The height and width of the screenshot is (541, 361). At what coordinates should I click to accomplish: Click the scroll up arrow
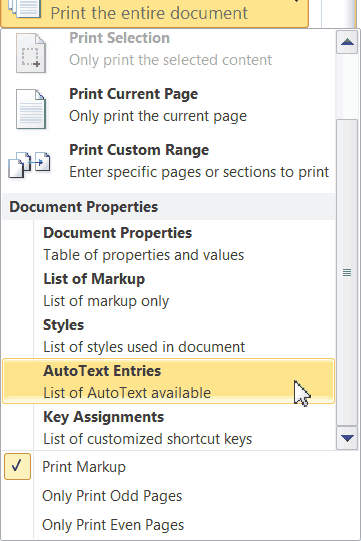[347, 42]
